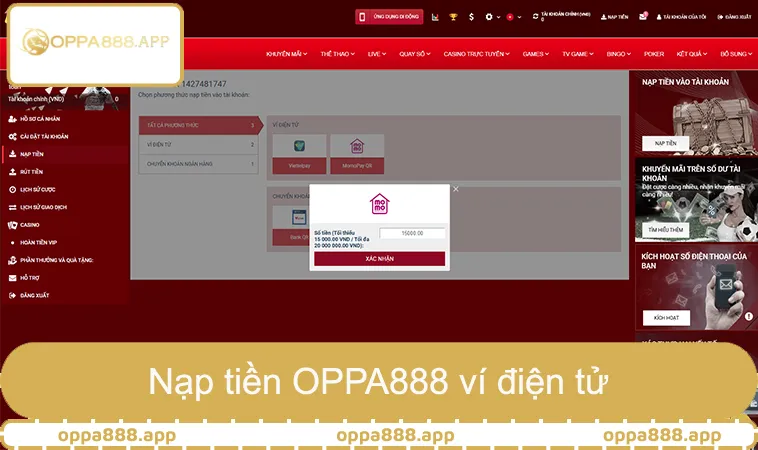758x450 pixels.
Task: Choose the Viettelpay wallet icon
Action: pyautogui.click(x=299, y=145)
